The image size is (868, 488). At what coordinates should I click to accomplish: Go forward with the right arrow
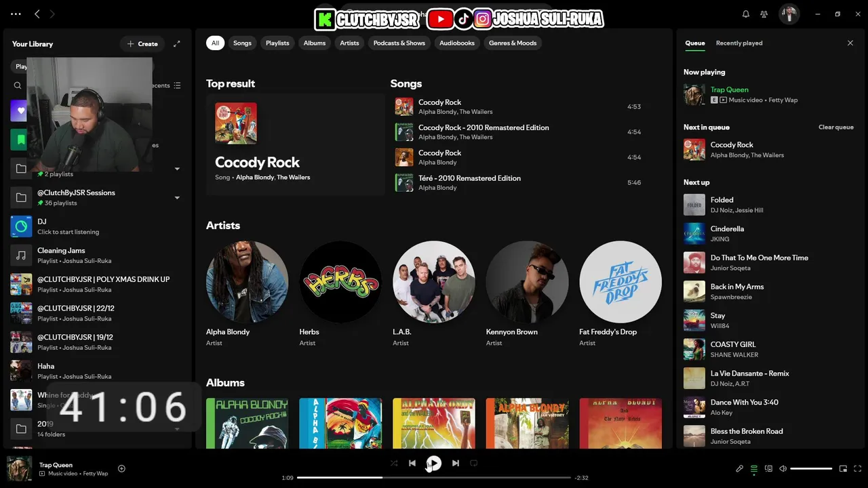tap(52, 14)
